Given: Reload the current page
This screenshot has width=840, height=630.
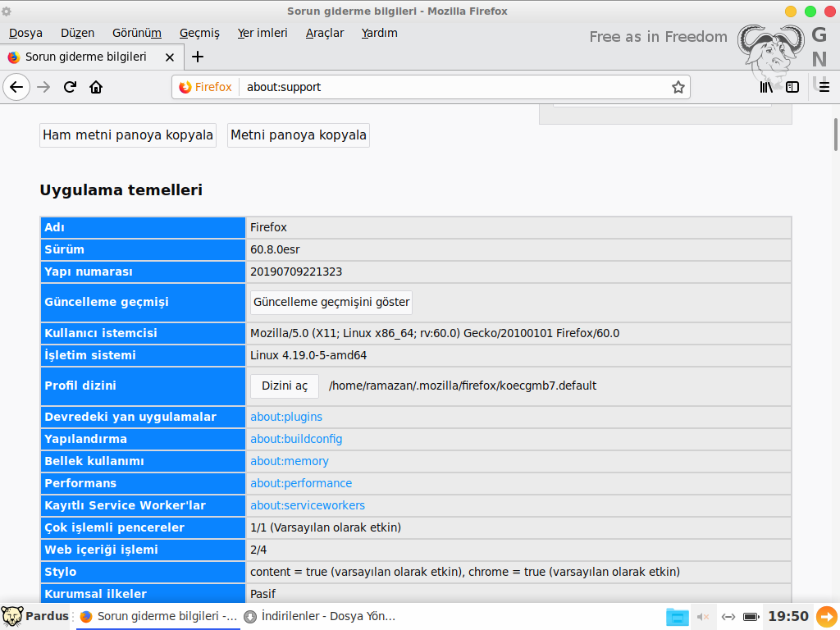Looking at the screenshot, I should click(x=70, y=87).
